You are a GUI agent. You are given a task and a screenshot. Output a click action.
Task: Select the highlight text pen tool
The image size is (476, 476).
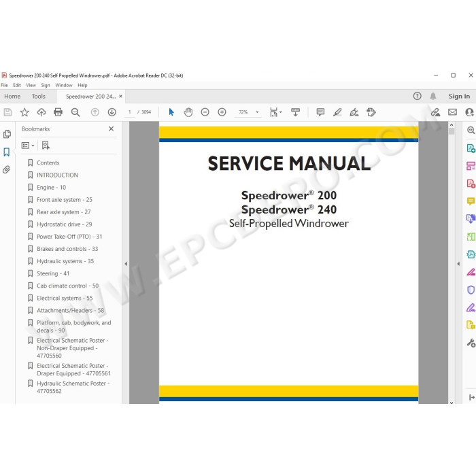click(x=337, y=112)
